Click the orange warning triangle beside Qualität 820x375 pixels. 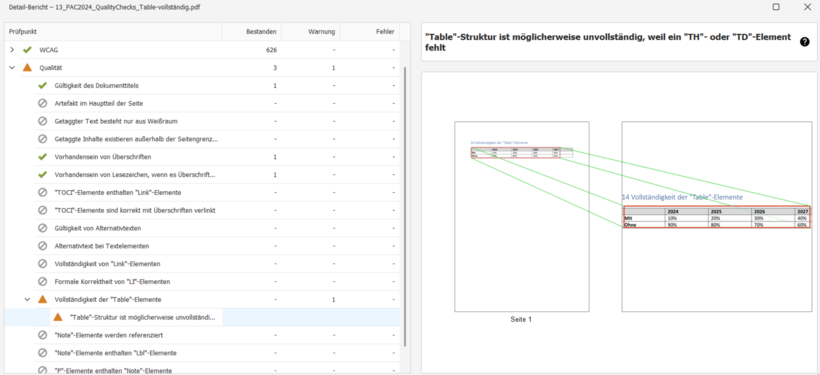point(28,67)
